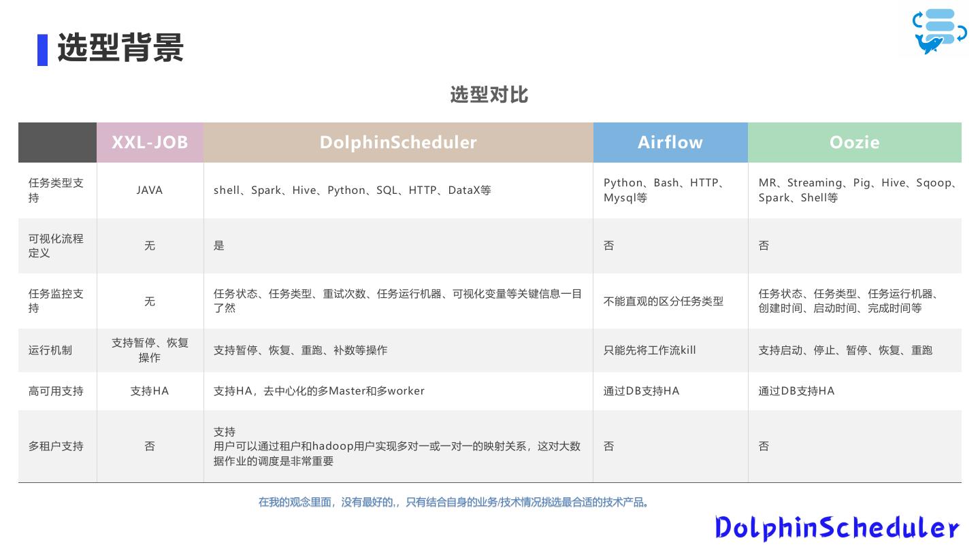Click 无 in XXL-JOB's 可视化流程定义 row
This screenshot has height=551, width=980.
pyautogui.click(x=150, y=246)
